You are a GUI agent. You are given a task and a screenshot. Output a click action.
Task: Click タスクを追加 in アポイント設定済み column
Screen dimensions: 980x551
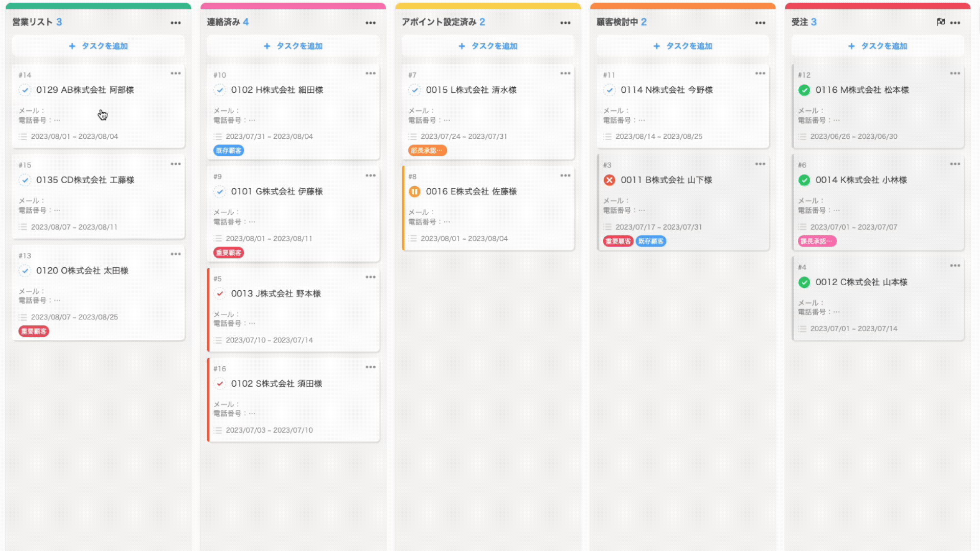[x=487, y=46]
